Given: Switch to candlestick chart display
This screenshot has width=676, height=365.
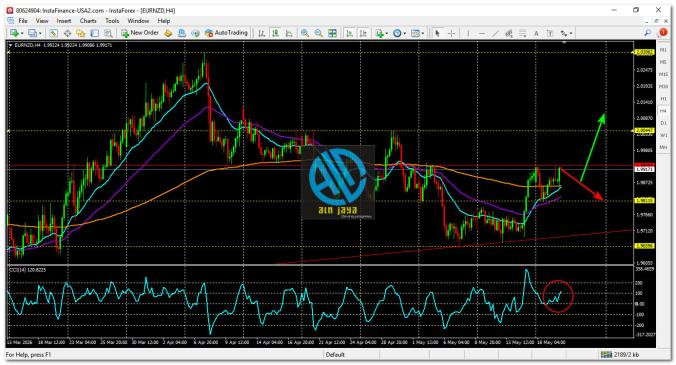Looking at the screenshot, I should (x=275, y=33).
